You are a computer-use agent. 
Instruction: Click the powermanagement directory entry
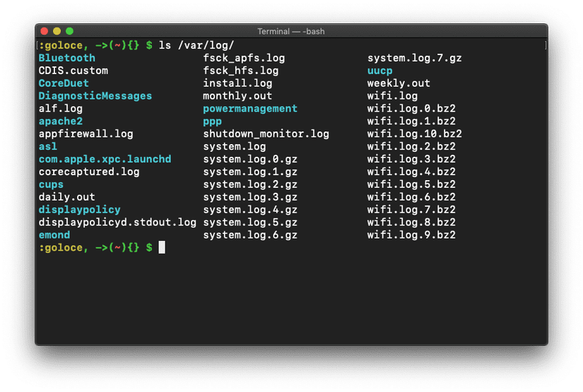250,109
